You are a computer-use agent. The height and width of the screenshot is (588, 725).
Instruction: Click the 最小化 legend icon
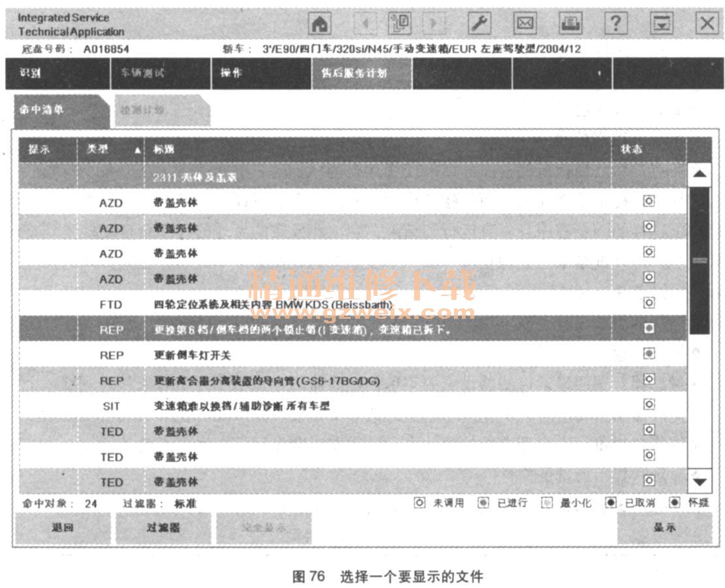pos(547,502)
